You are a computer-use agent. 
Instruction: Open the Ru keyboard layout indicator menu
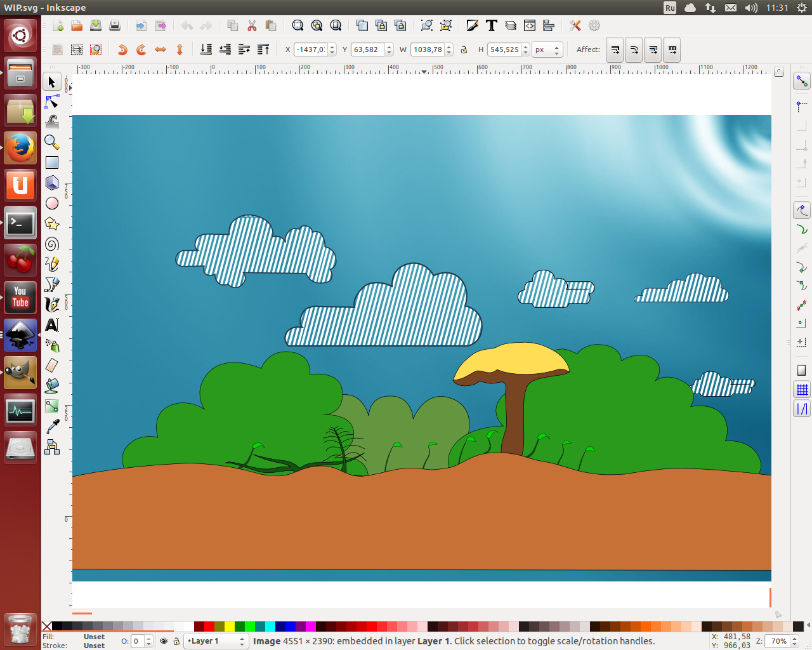pyautogui.click(x=670, y=8)
